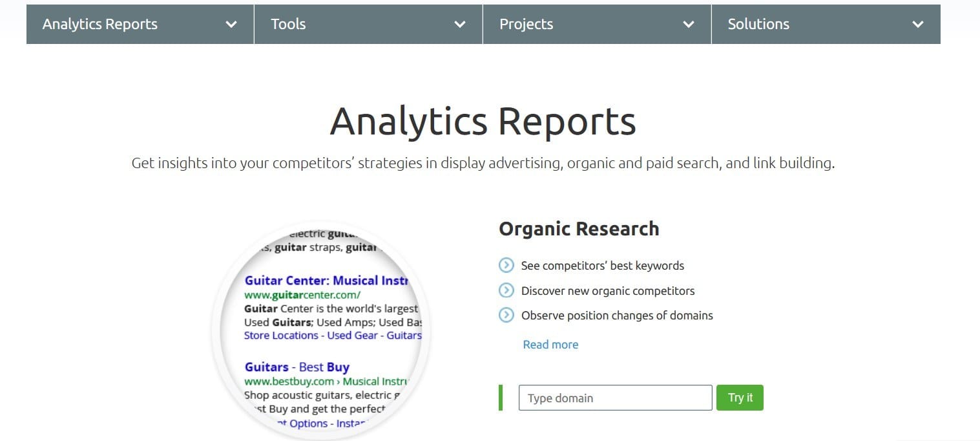Open the Solutions menu label
Viewport: 980px width, 441px height.
point(758,24)
